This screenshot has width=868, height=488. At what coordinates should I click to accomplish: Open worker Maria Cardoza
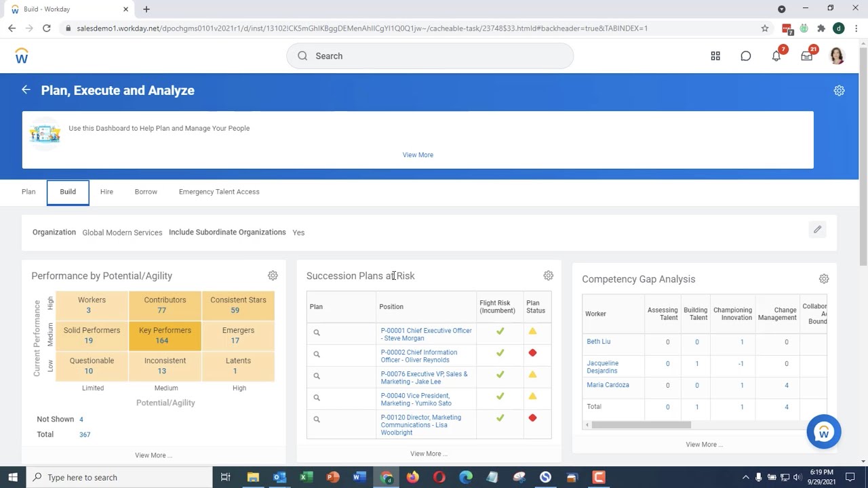coord(608,385)
